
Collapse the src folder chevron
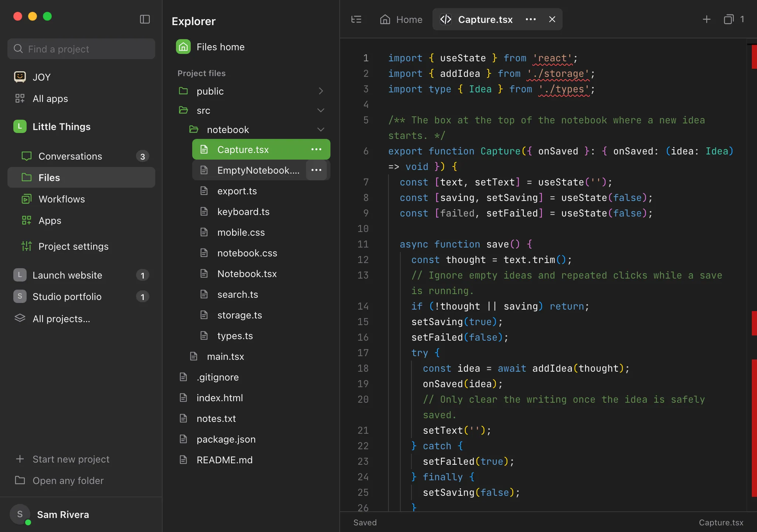(x=321, y=110)
